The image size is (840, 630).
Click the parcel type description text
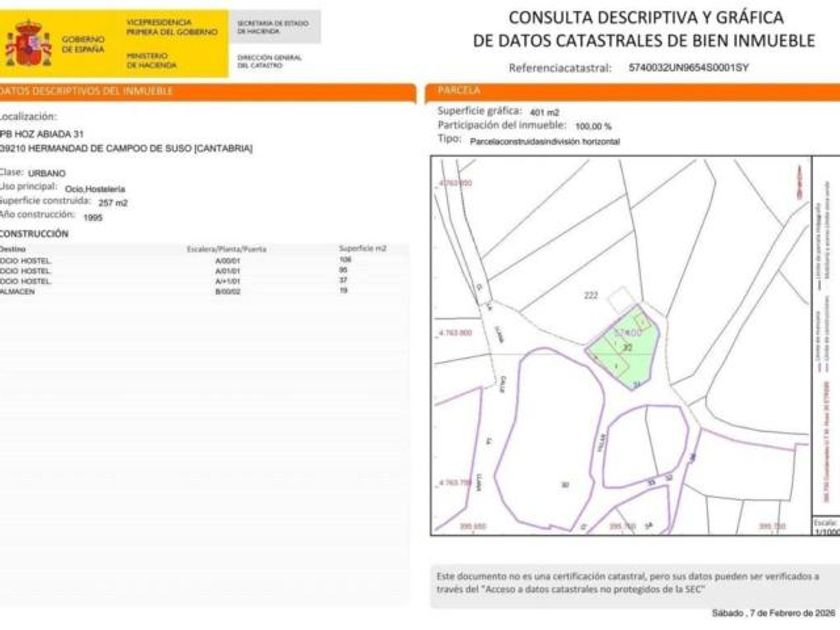point(545,141)
